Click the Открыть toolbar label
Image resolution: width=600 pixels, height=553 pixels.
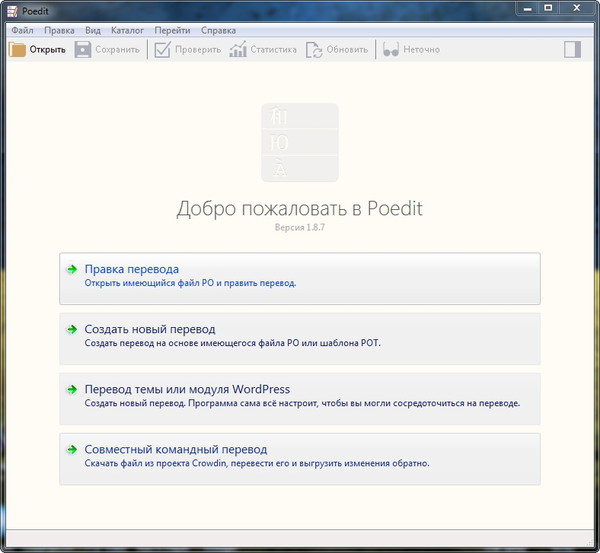[x=47, y=50]
